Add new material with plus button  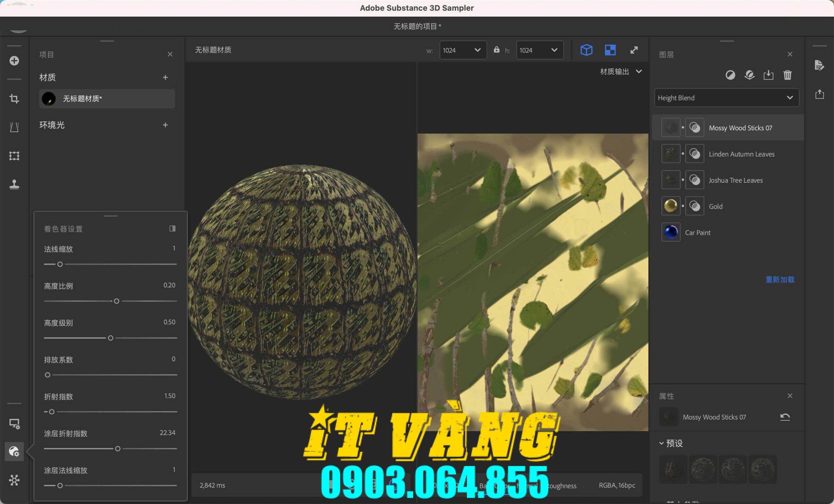tap(165, 77)
